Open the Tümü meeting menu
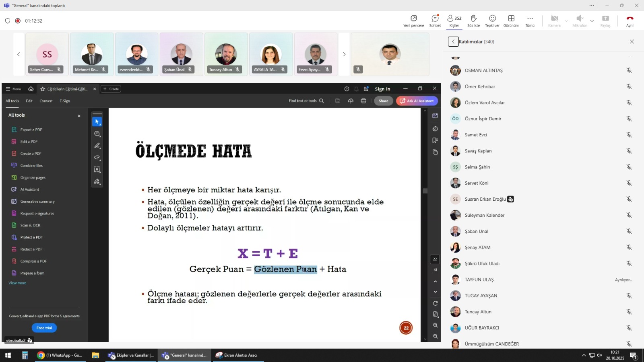Viewport: 644px width, 362px height. click(x=530, y=21)
